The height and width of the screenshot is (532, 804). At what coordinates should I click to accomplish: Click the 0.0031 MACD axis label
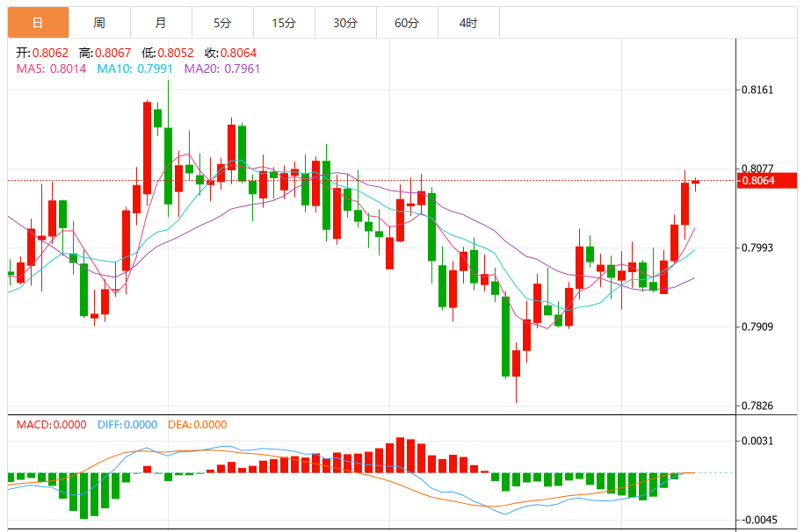(757, 441)
